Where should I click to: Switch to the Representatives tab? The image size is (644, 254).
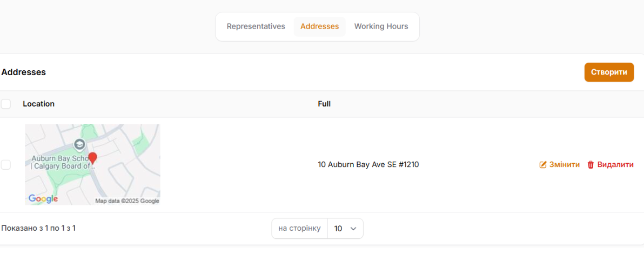point(256,26)
